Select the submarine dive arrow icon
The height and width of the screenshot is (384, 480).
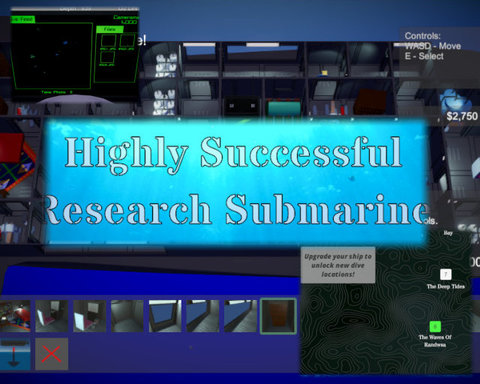point(15,353)
